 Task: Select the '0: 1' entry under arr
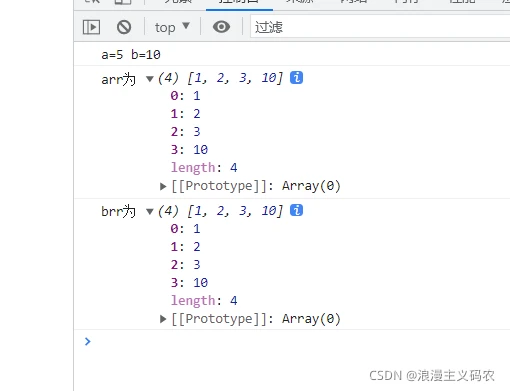[185, 96]
